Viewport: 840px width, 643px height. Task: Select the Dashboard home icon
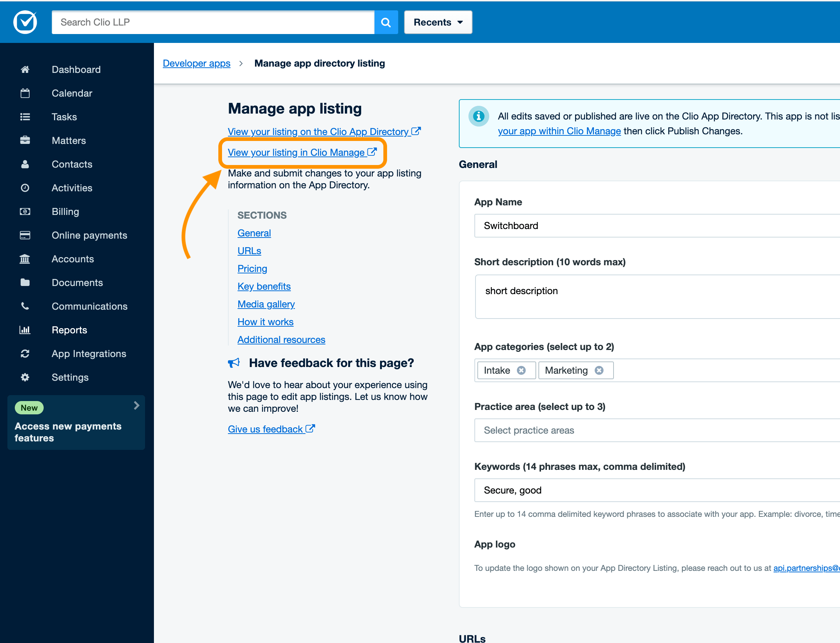[24, 69]
